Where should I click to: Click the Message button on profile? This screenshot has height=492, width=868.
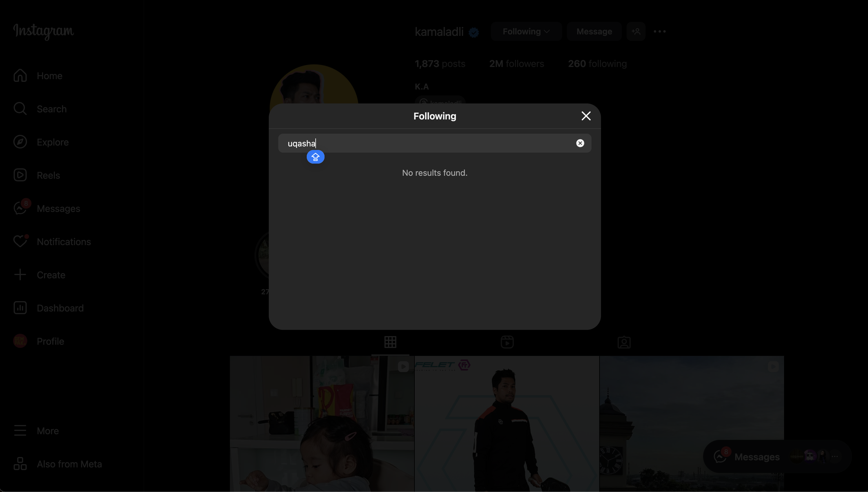(594, 31)
